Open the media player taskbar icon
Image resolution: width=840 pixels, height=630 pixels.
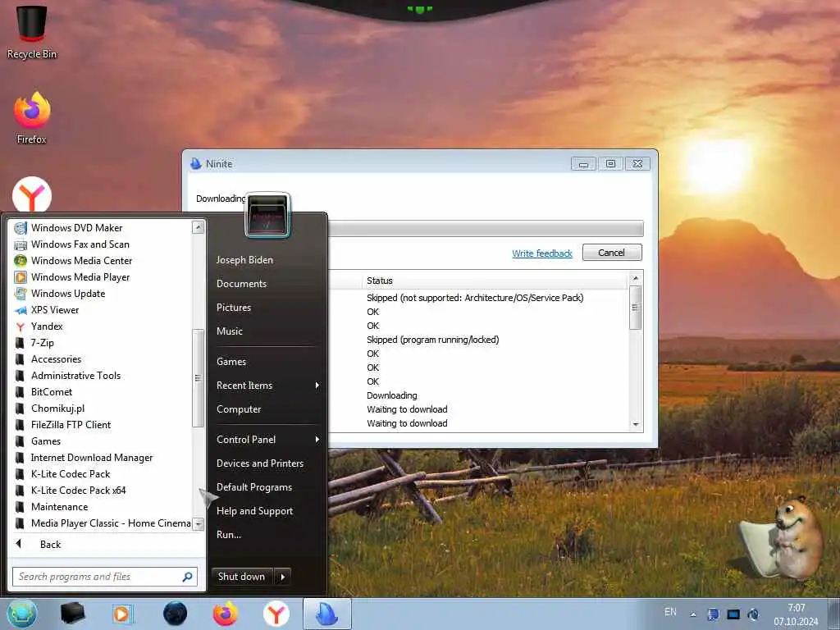click(x=123, y=614)
